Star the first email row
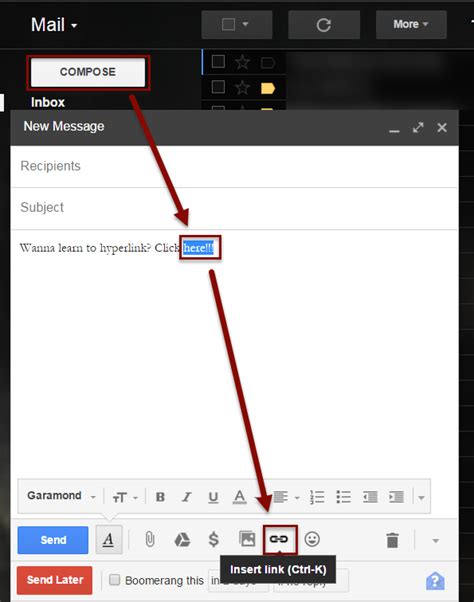 243,62
